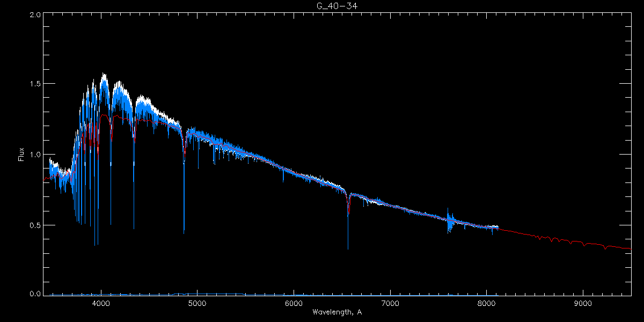Select the Flux y-axis label
The width and height of the screenshot is (644, 322).
[x=21, y=155]
